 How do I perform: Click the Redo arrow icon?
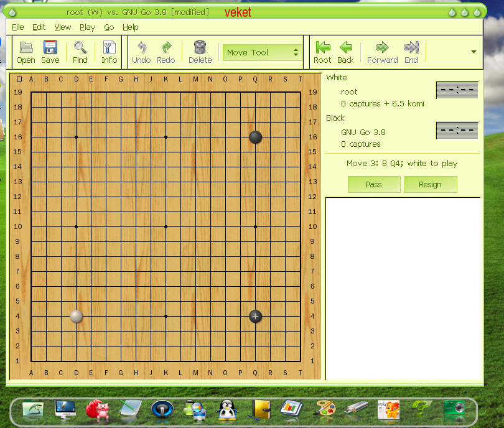coord(166,52)
